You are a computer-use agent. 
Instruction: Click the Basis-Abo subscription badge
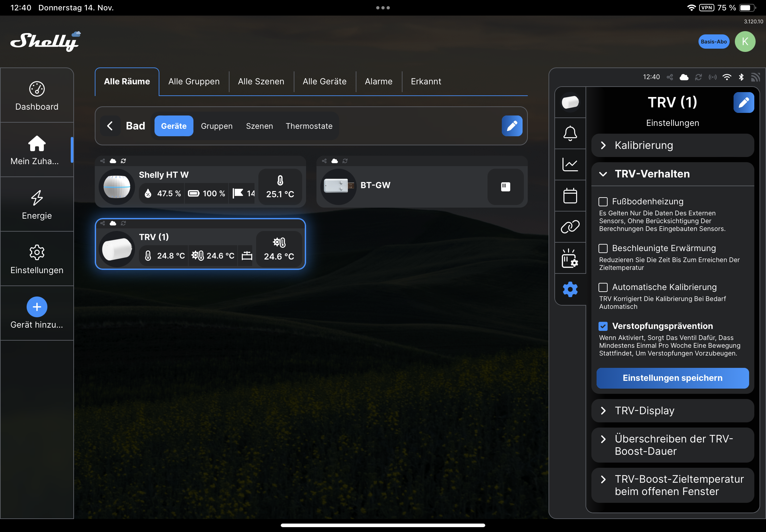713,42
